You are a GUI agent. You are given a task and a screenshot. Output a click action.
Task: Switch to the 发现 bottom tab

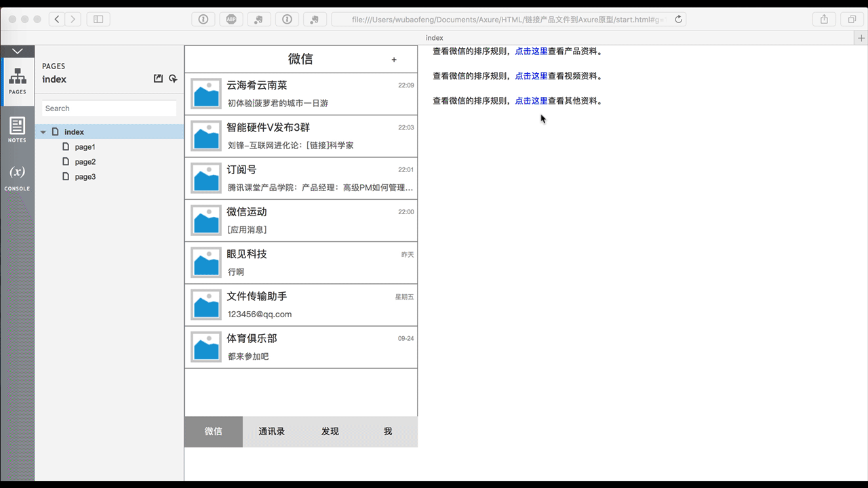[330, 432]
